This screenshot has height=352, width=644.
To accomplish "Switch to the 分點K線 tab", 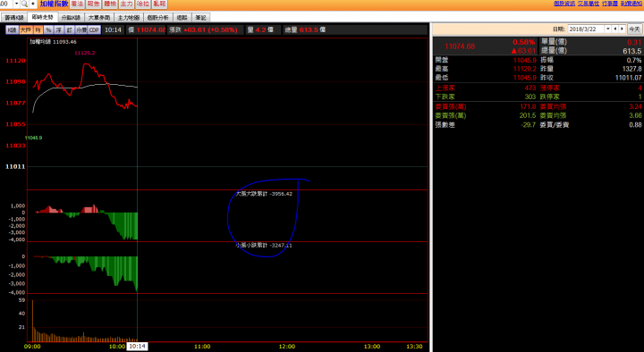I will coord(71,18).
